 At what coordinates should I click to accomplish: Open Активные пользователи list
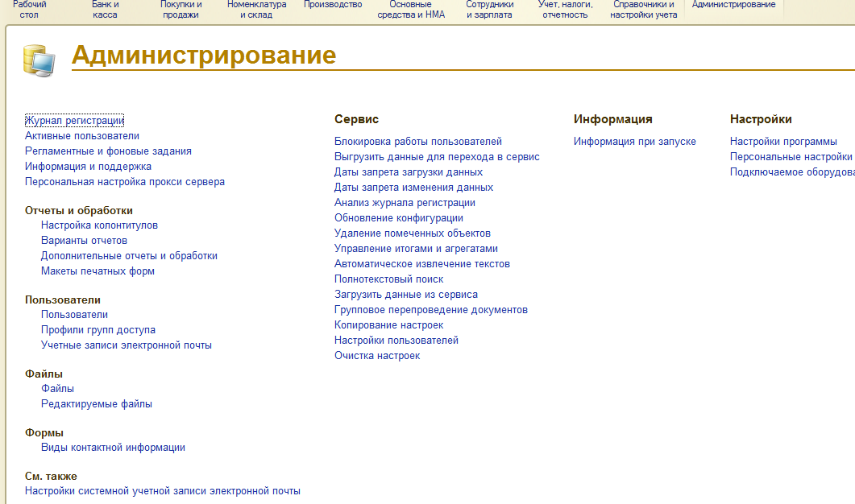point(81,136)
